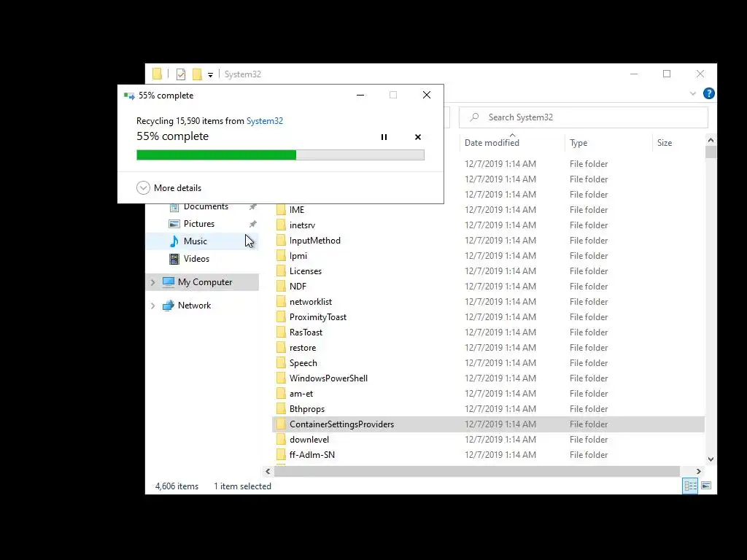Click the green recycling progress bar
Viewport: 747px width, 560px height.
280,155
